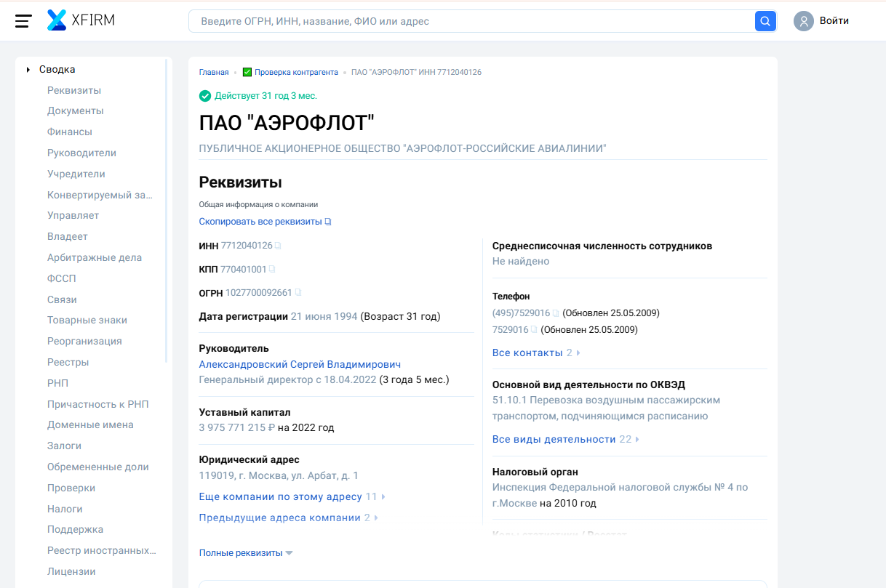This screenshot has height=588, width=886.
Task: Click the XFIRM logo
Action: (81, 20)
